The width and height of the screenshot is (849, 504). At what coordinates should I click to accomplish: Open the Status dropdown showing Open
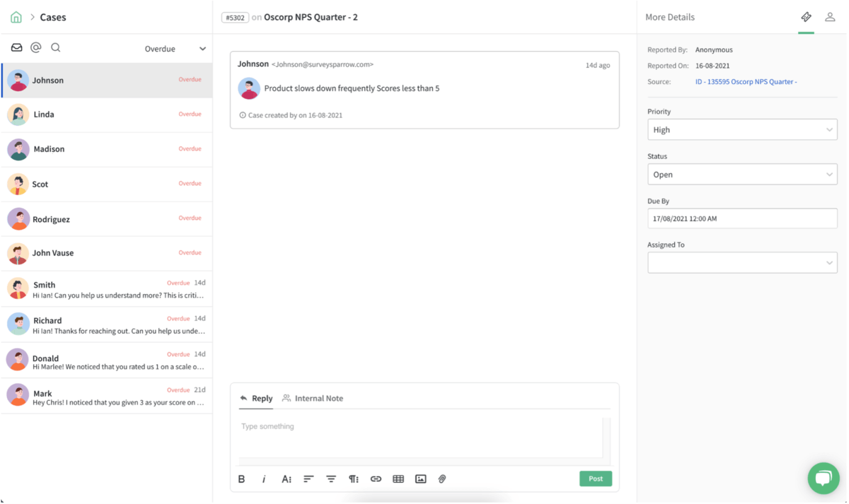tap(742, 174)
